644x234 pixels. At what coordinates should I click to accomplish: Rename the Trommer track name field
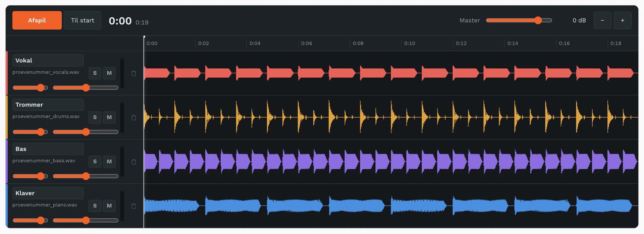pyautogui.click(x=48, y=105)
